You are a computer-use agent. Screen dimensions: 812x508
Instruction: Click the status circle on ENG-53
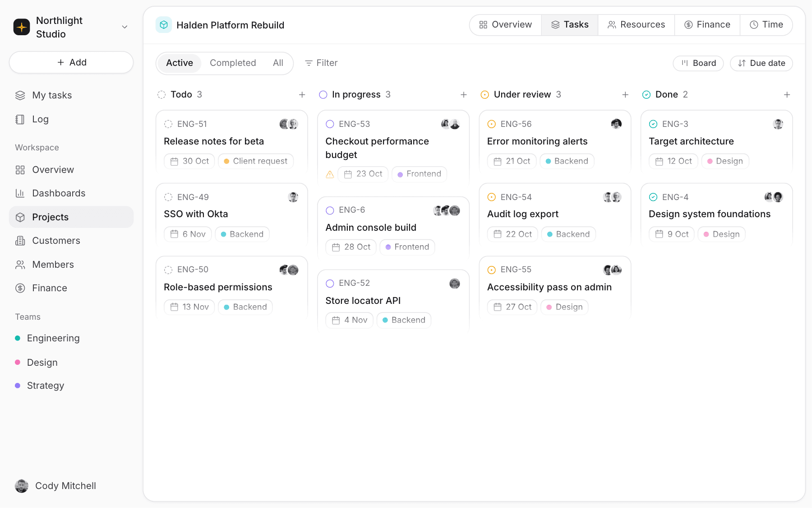(330, 124)
